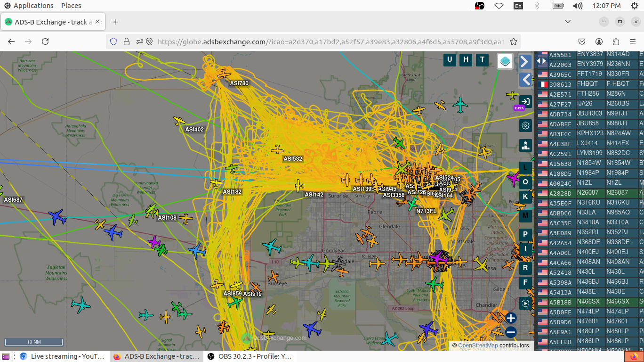Toggle the F map button
The height and width of the screenshot is (362, 644).
coord(525,283)
